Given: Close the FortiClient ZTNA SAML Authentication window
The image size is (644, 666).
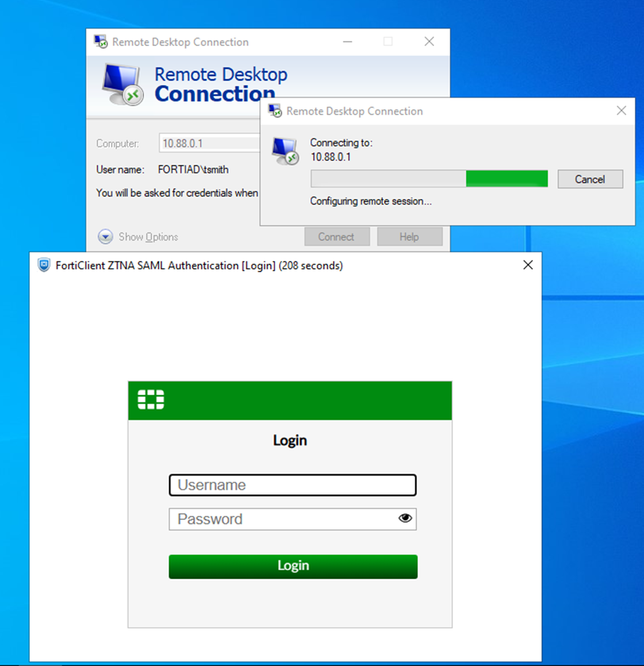Looking at the screenshot, I should tap(528, 265).
